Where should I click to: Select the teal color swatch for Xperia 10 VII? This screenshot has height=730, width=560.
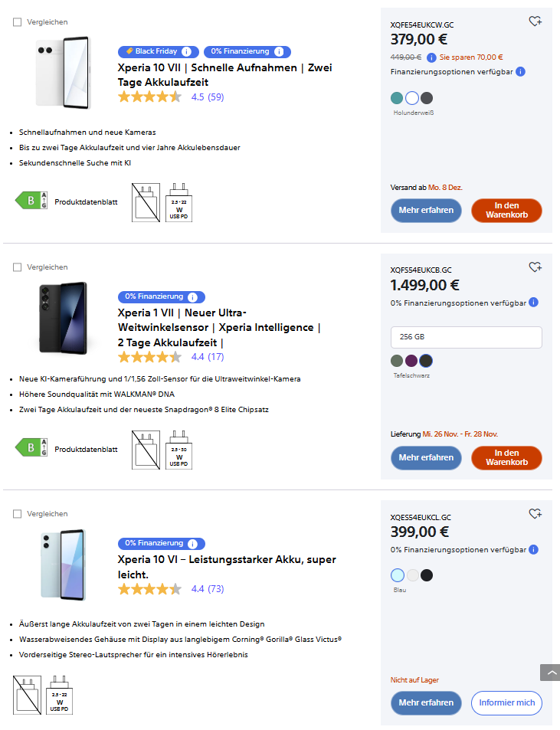click(396, 98)
